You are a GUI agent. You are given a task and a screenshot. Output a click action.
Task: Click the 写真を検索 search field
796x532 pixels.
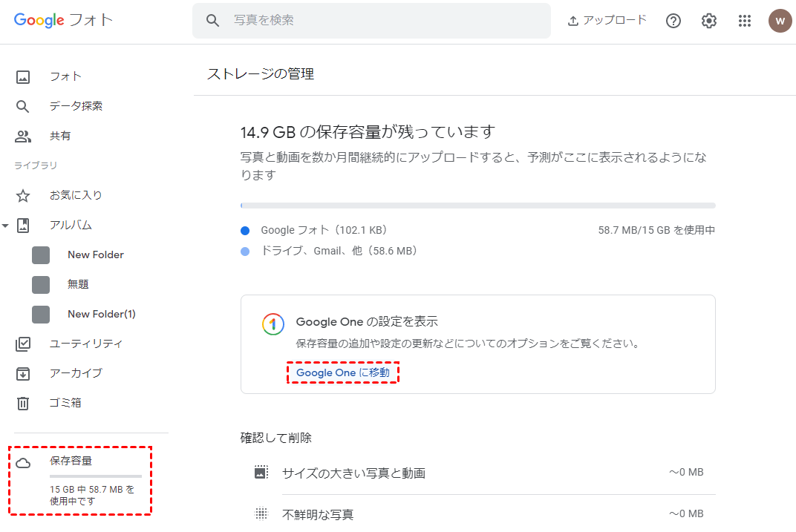point(386,21)
